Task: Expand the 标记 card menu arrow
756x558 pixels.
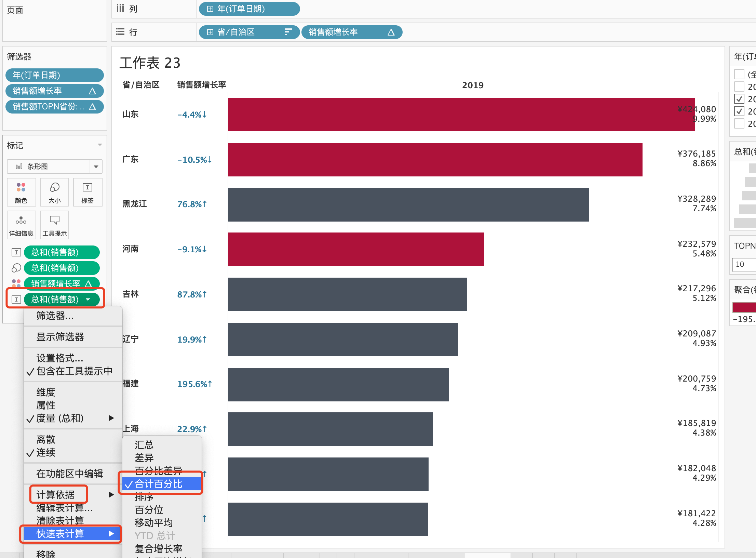Action: pos(100,145)
